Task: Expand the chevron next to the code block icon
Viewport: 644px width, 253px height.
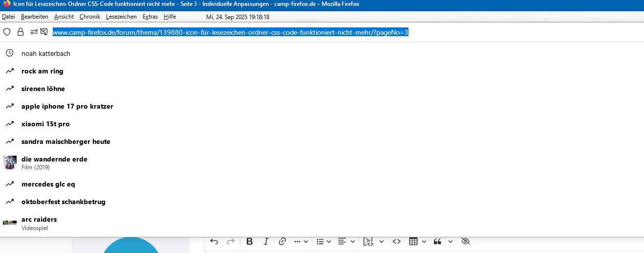Action: (x=381, y=241)
